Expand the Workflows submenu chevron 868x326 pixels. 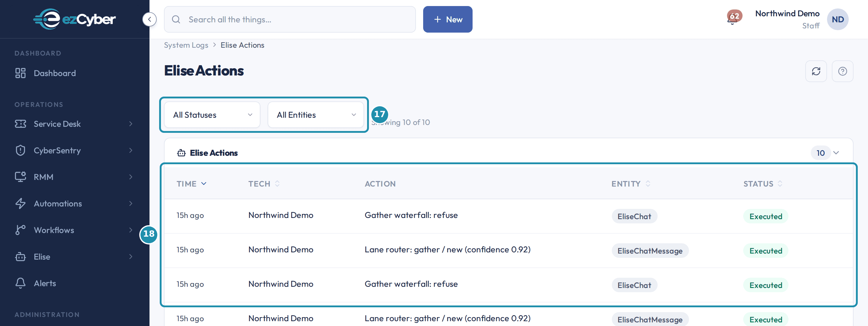pyautogui.click(x=131, y=230)
